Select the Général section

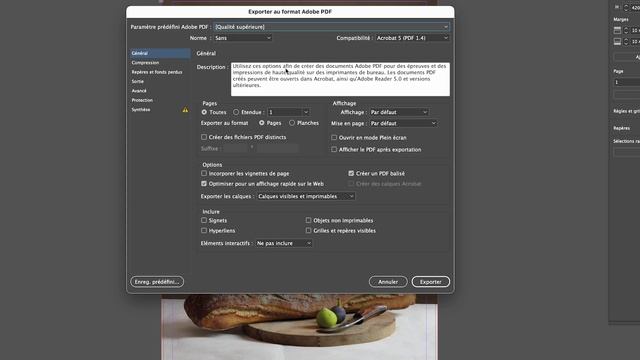[160, 53]
